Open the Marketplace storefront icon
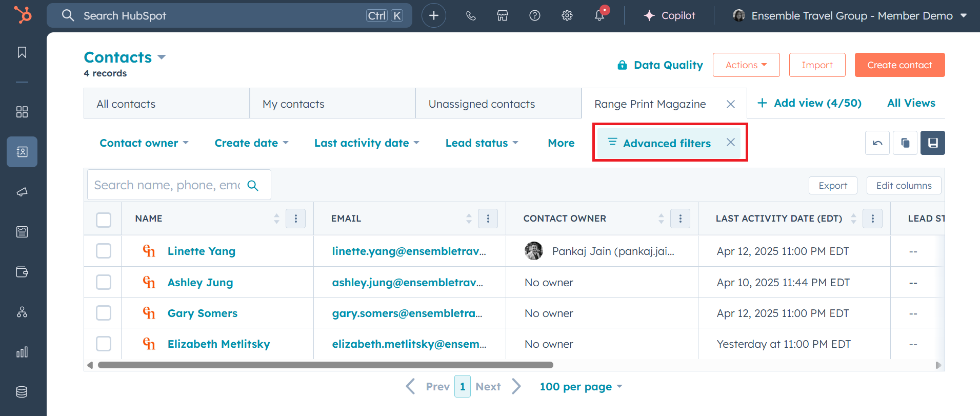Image resolution: width=980 pixels, height=416 pixels. (503, 16)
